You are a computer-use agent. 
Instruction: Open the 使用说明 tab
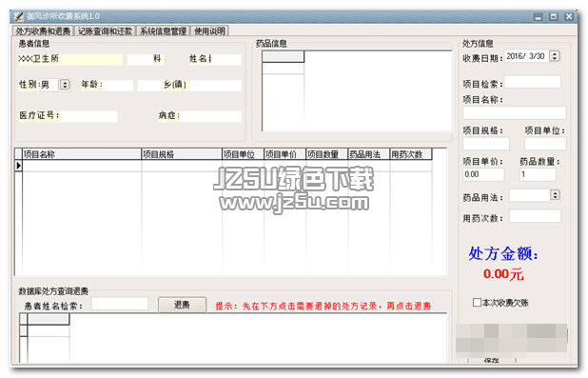click(x=209, y=31)
